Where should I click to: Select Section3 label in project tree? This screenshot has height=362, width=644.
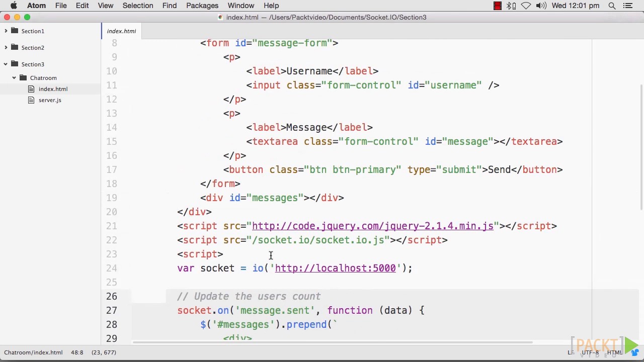(x=33, y=64)
